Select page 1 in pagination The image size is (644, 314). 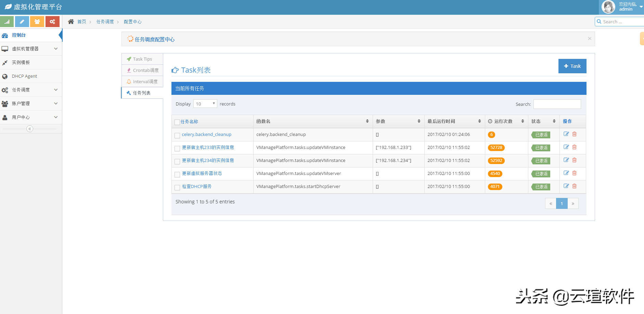point(562,203)
